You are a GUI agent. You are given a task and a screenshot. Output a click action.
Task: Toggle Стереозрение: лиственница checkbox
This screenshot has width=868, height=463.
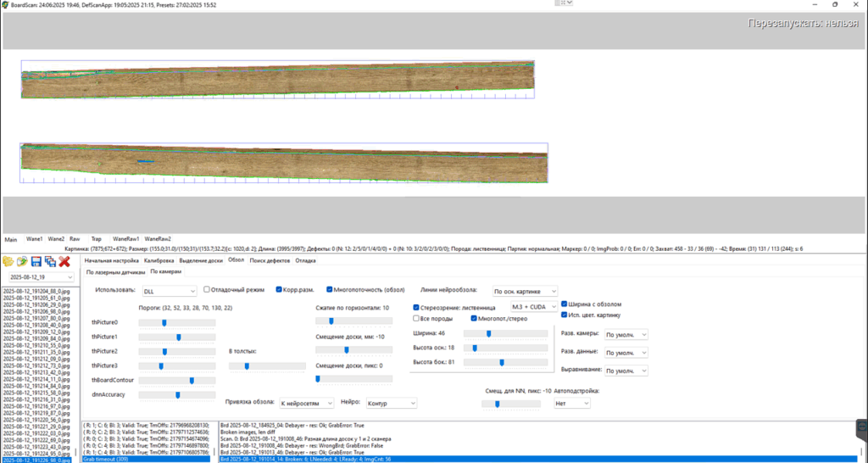416,307
